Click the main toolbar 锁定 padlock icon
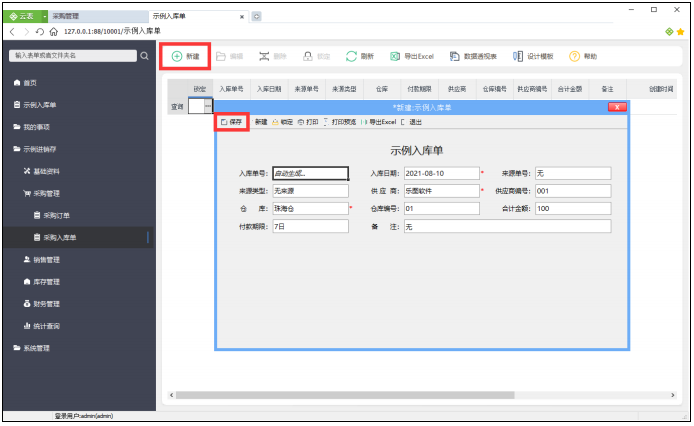Screen dimensions: 694x426 308,56
